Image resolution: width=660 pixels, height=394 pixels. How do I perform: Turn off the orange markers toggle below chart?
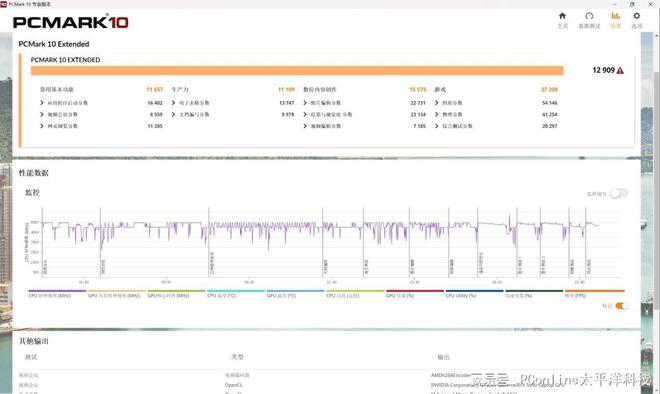[621, 306]
